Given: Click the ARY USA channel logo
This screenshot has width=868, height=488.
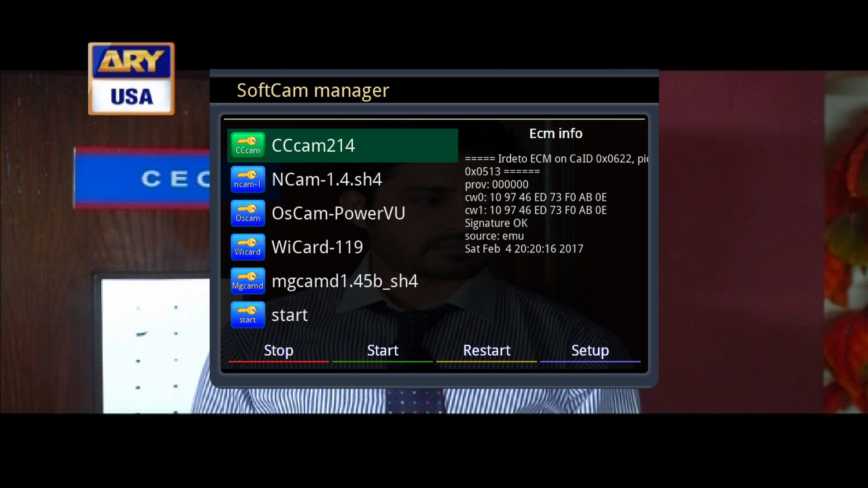Looking at the screenshot, I should click(131, 79).
